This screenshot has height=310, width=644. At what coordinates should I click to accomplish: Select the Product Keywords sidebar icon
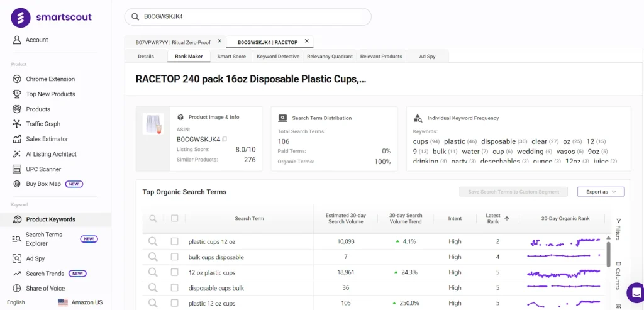(x=17, y=219)
